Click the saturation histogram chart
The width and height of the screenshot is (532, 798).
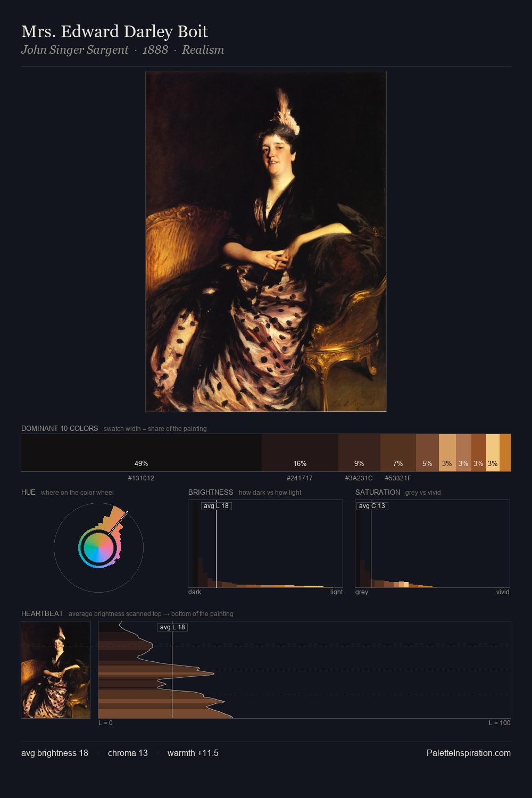pos(433,544)
